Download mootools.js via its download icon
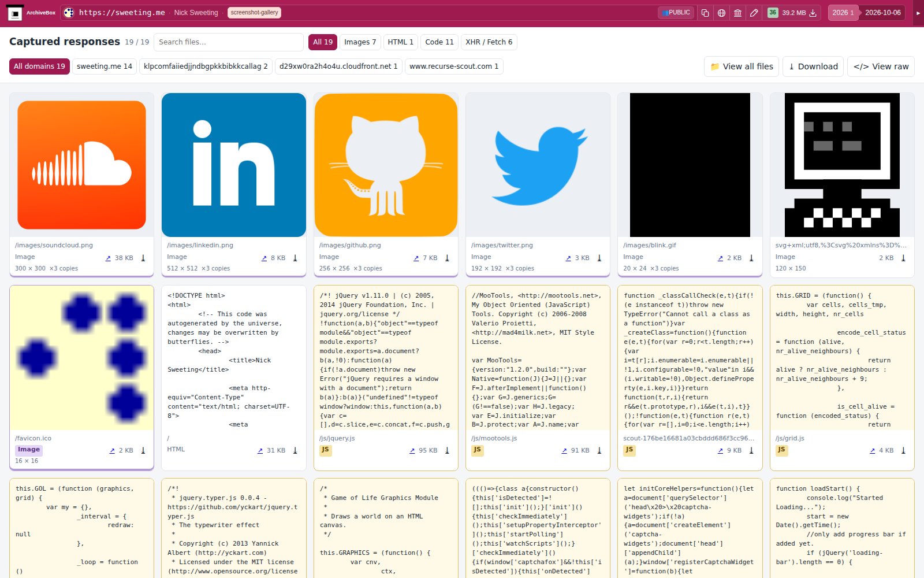Screen dimensions: 924x578 tap(599, 450)
